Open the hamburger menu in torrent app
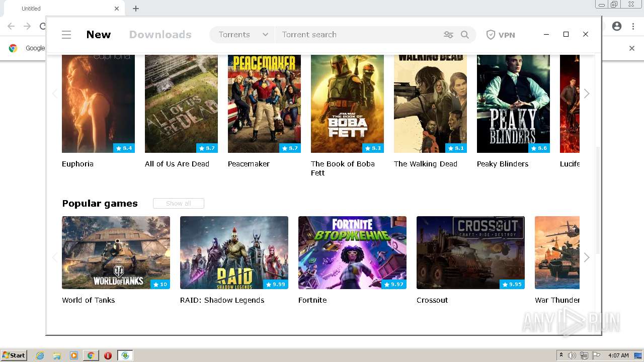The width and height of the screenshot is (644, 362). (x=66, y=35)
